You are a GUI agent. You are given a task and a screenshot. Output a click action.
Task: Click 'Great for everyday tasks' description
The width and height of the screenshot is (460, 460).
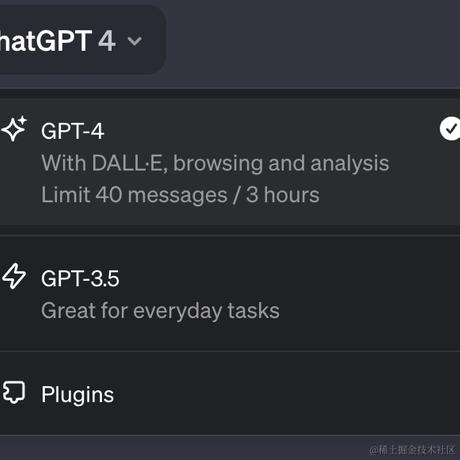[160, 311]
